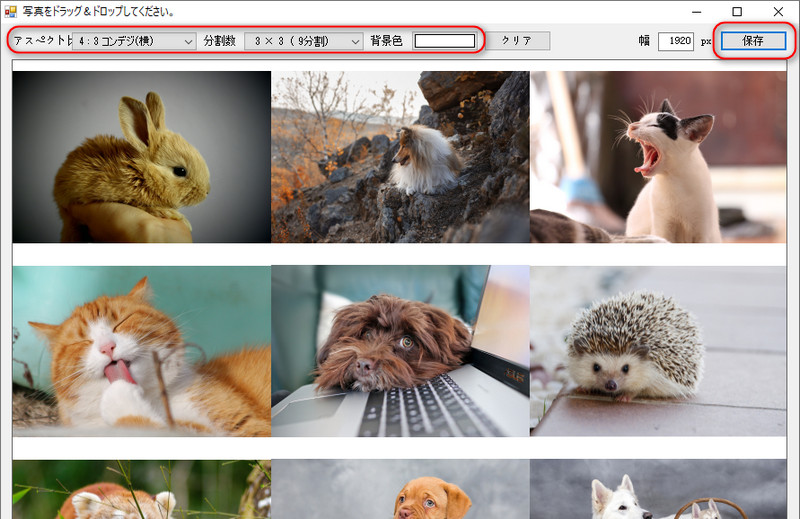Open the アスペクト比 aspect ratio dropdown
This screenshot has width=800, height=519.
(134, 41)
